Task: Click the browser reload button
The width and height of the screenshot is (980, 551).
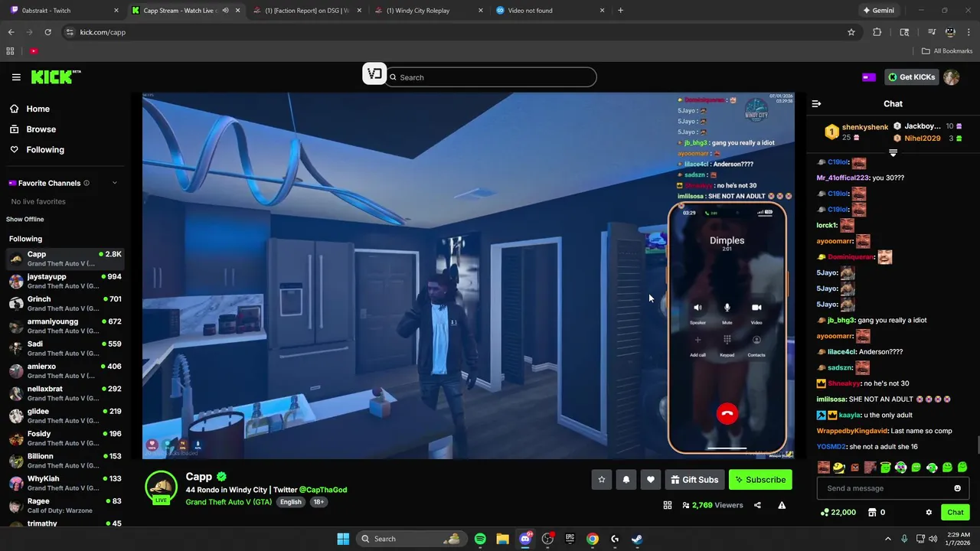Action: click(x=47, y=32)
